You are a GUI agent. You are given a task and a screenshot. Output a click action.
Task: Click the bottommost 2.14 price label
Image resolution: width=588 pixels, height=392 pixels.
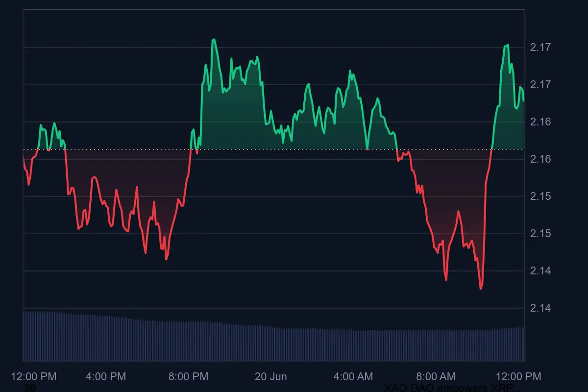point(540,308)
